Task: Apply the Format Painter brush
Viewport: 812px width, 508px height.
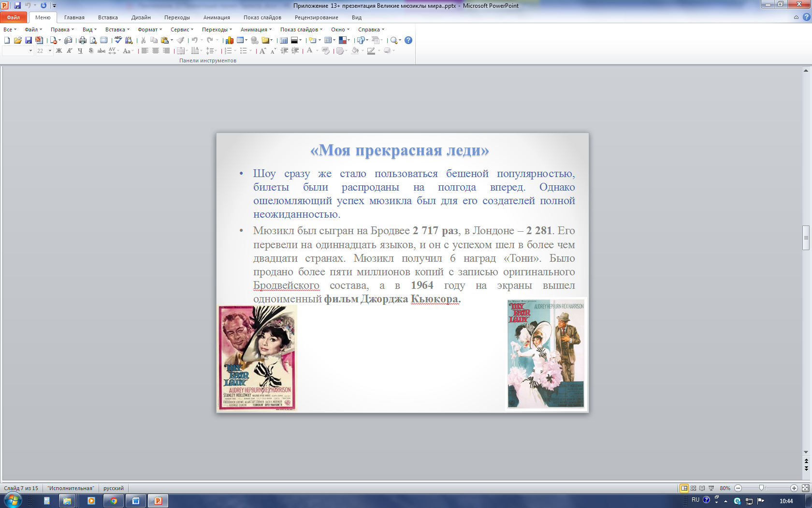Action: [x=180, y=40]
